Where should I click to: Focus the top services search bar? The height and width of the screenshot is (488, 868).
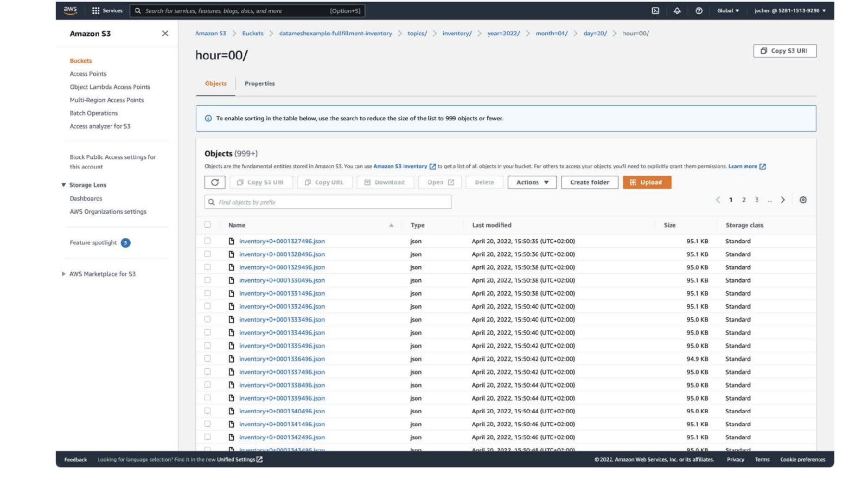click(247, 11)
